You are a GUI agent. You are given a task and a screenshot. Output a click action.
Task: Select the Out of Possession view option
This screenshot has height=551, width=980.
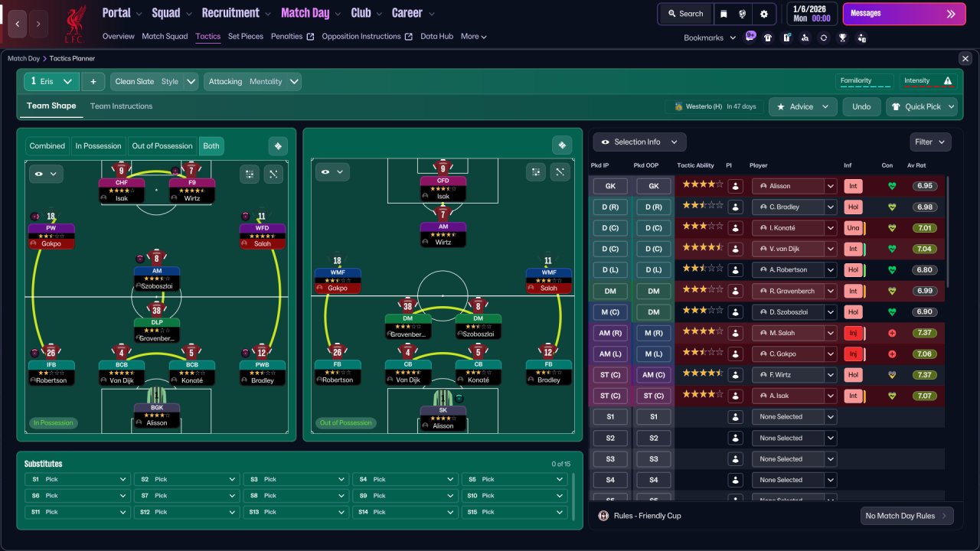point(162,146)
